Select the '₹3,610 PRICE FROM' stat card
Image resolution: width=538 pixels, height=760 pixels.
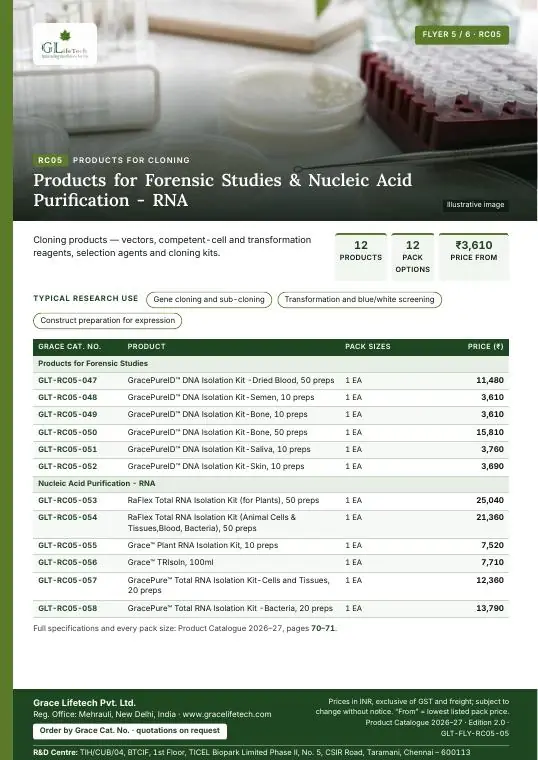click(474, 257)
